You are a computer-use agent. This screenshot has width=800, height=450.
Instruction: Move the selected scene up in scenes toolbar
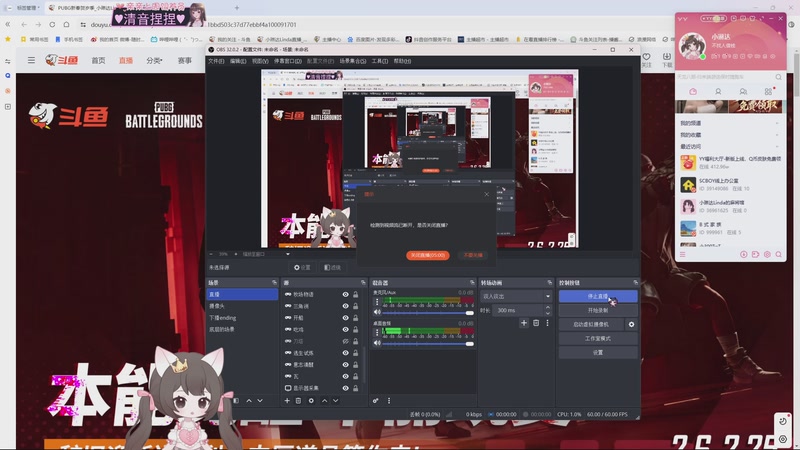pos(249,401)
